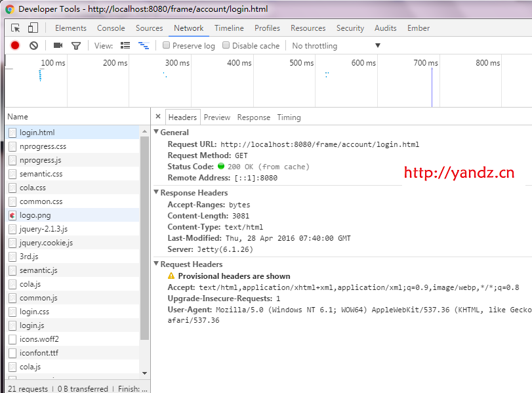532x393 pixels.
Task: Open the Resources tab
Action: click(308, 28)
